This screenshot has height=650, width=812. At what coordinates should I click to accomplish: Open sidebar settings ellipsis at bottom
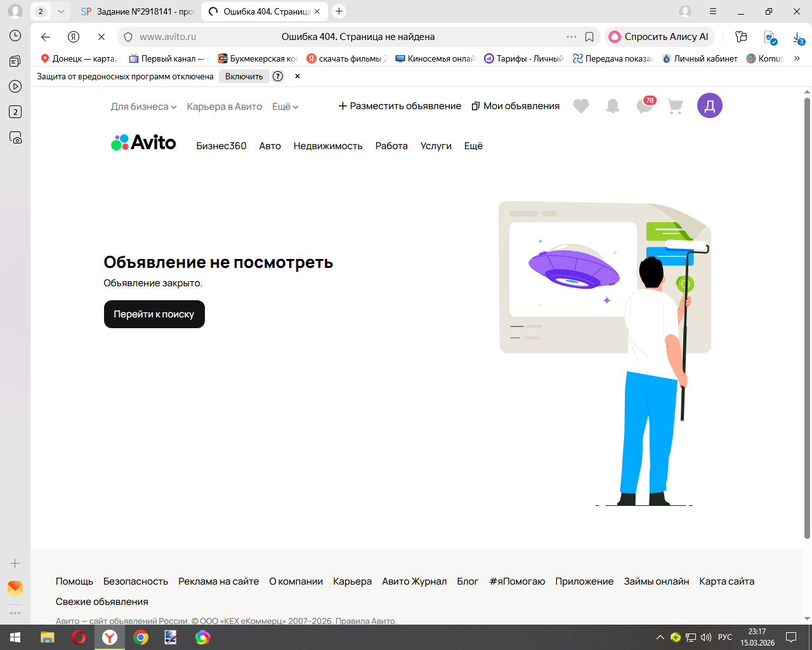(15, 613)
